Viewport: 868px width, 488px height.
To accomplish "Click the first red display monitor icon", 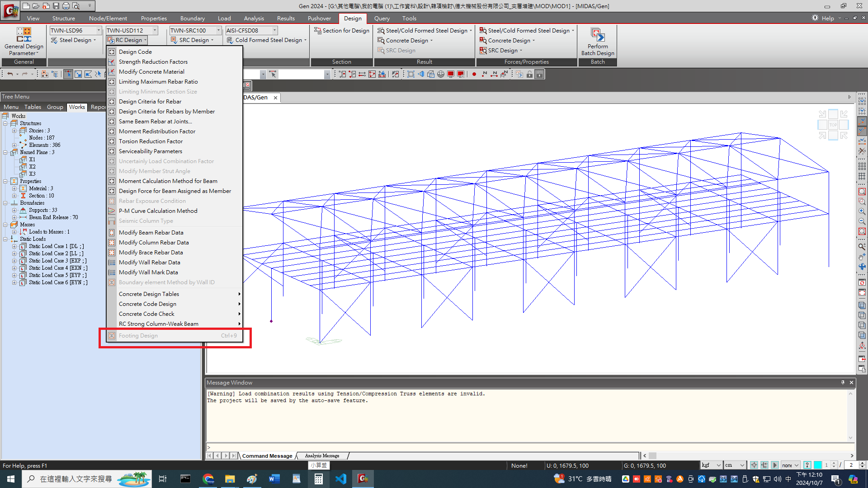I will (451, 74).
